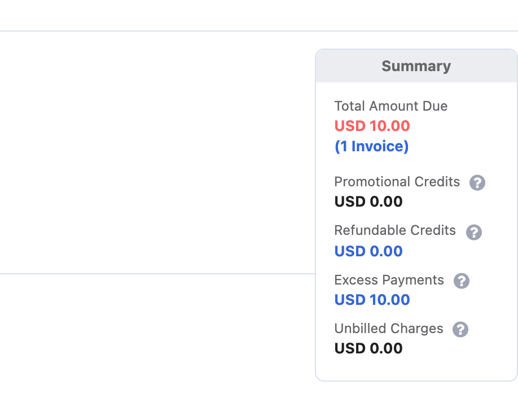Show help for Unbilled Charges

[460, 330]
